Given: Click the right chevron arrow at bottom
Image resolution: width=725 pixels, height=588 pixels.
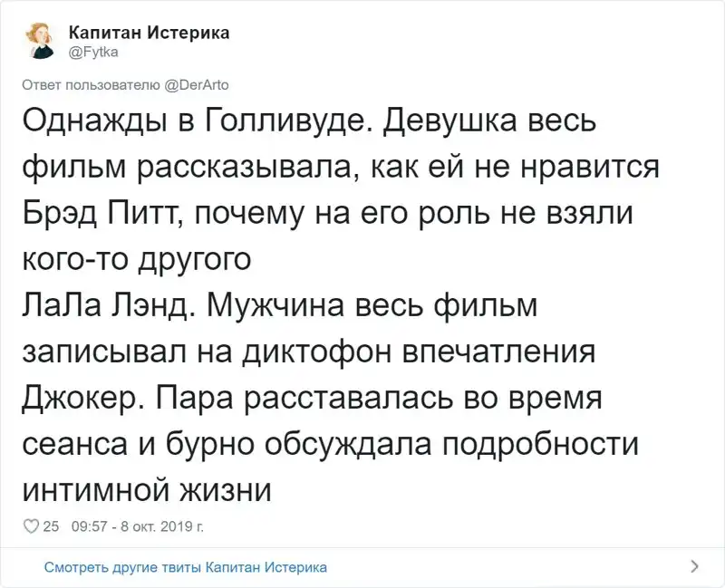Looking at the screenshot, I should [694, 566].
